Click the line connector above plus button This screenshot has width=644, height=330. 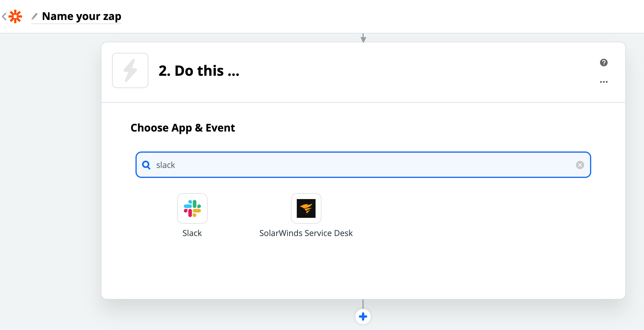tap(363, 304)
